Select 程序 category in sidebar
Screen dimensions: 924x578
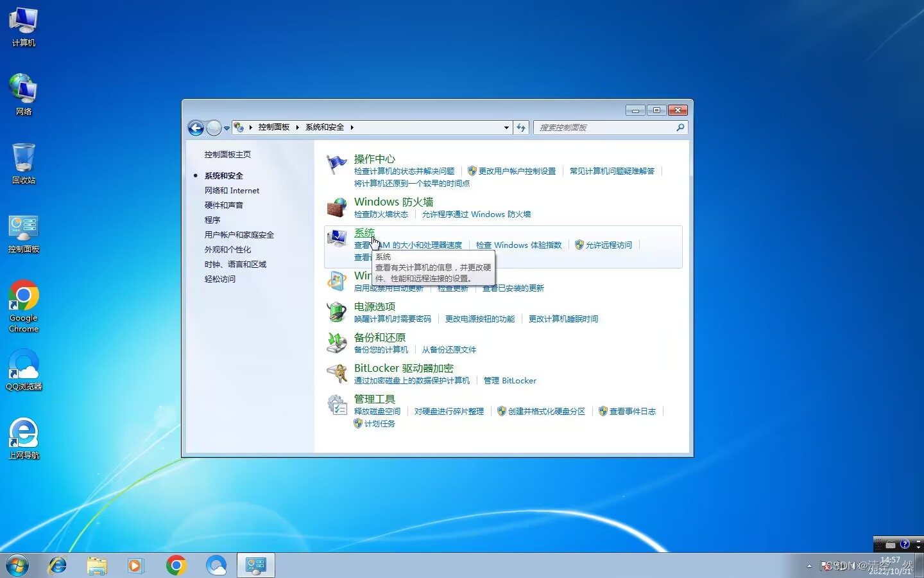212,220
